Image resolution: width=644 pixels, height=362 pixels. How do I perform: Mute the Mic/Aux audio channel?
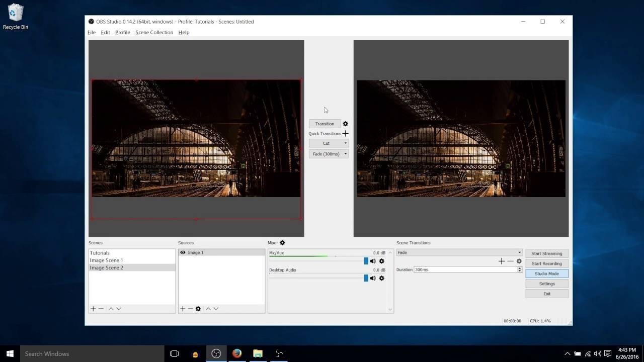pos(372,261)
